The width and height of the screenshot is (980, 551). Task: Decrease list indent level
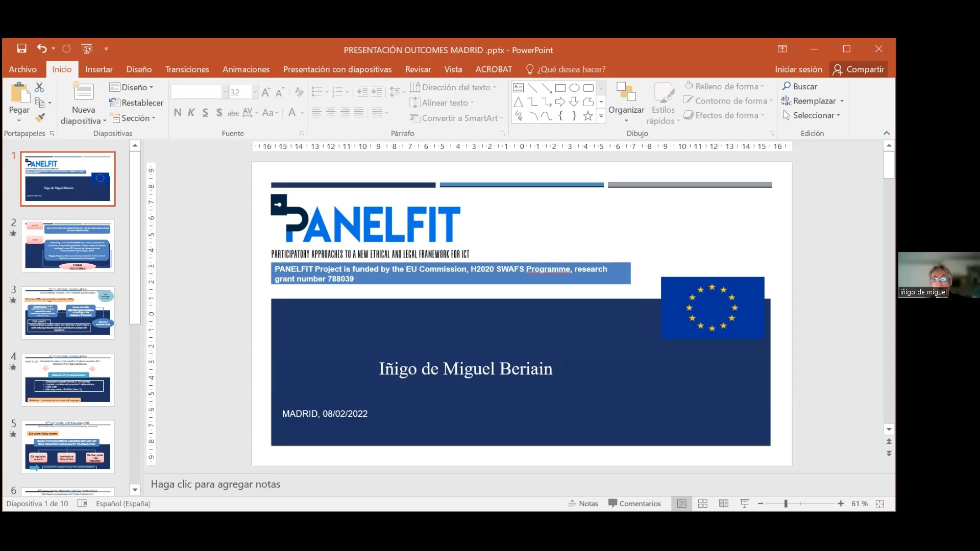pos(362,92)
